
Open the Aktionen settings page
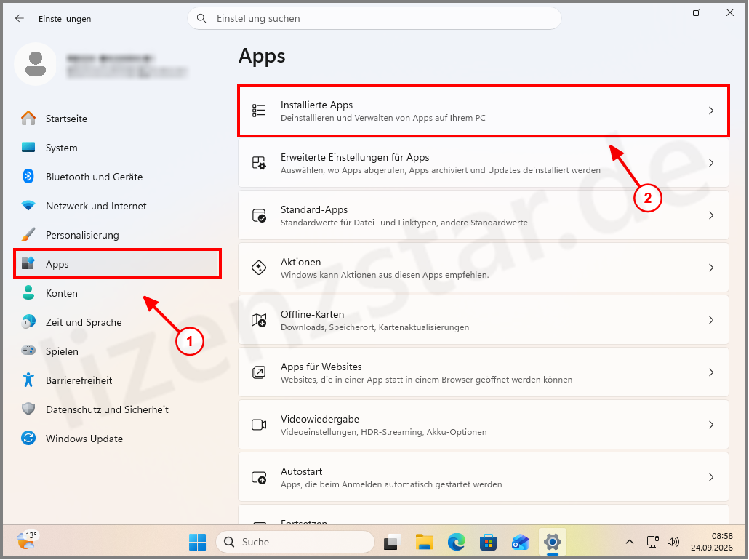click(484, 268)
